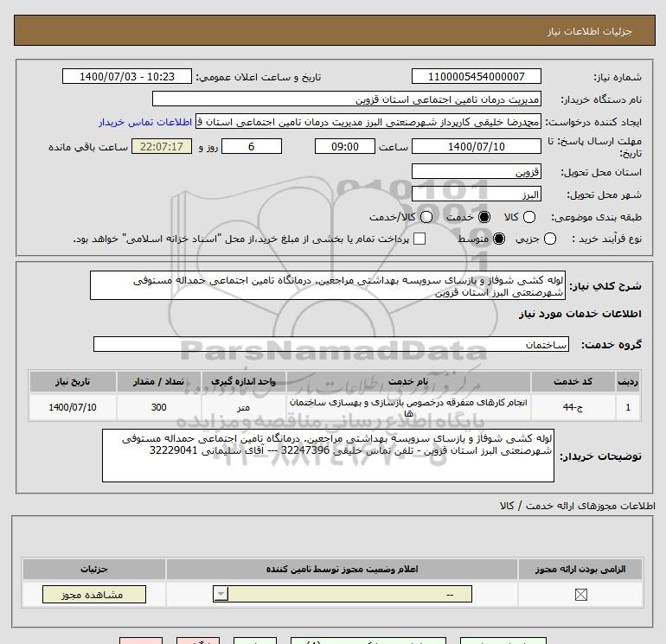The height and width of the screenshot is (644, 666).
Task: Select the خدمت radio button
Action: (x=483, y=217)
